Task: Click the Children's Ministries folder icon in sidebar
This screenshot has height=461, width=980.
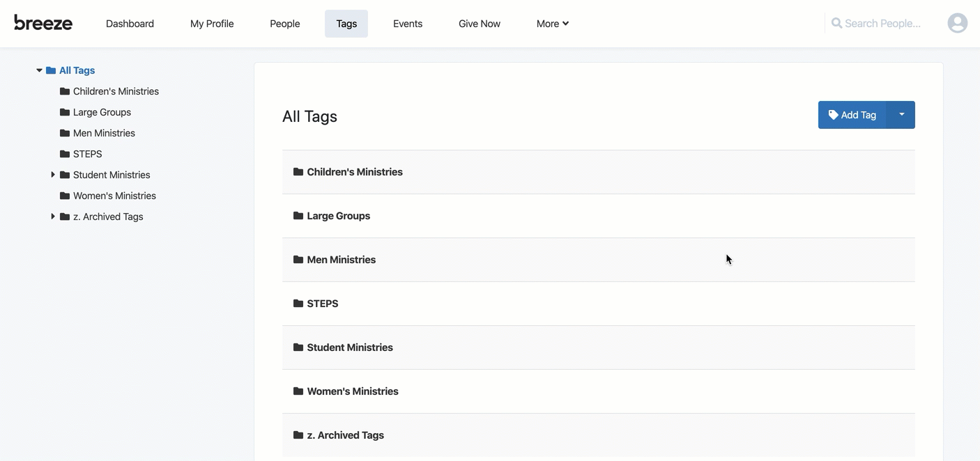Action: (x=65, y=91)
